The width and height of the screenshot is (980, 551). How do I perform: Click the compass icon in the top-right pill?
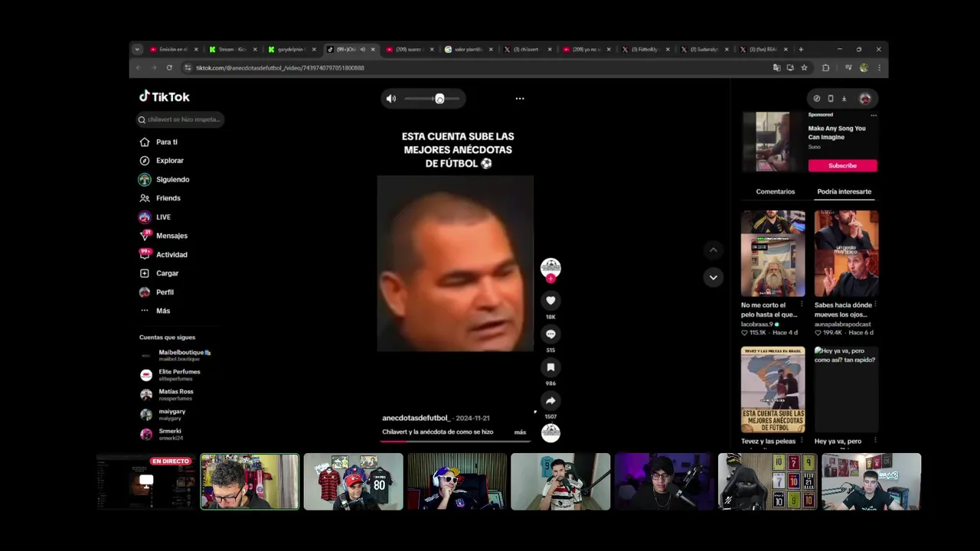(x=817, y=99)
